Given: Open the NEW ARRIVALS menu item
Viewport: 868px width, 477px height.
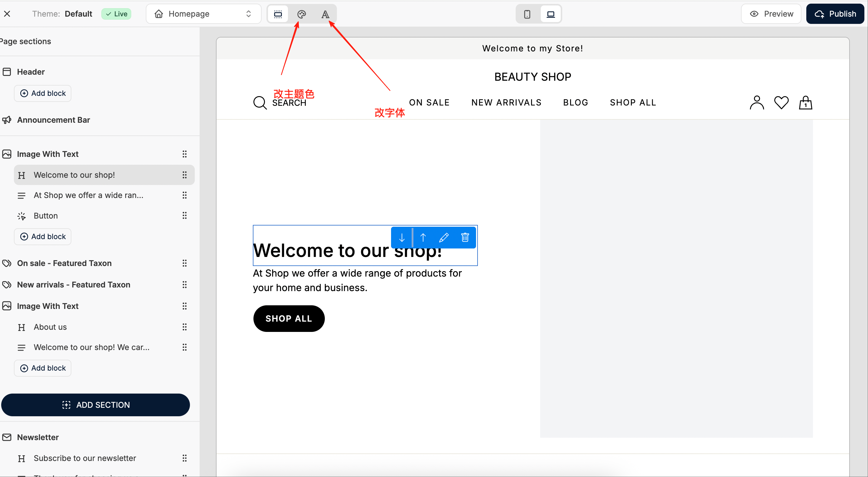Looking at the screenshot, I should [506, 102].
